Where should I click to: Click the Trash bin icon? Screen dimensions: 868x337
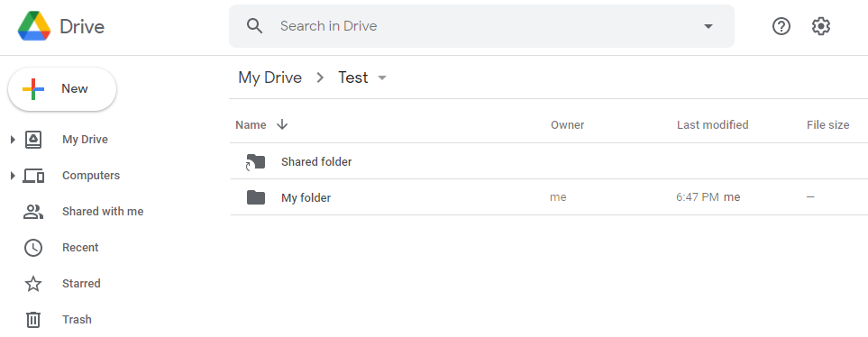33,320
